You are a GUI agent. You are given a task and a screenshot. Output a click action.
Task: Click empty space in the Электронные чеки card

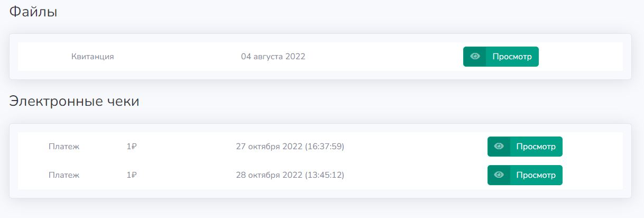[x=320, y=194]
